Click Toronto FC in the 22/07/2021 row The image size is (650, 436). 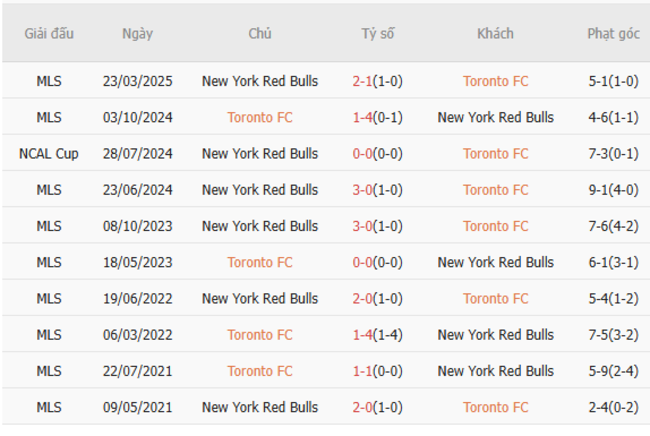pyautogui.click(x=260, y=371)
